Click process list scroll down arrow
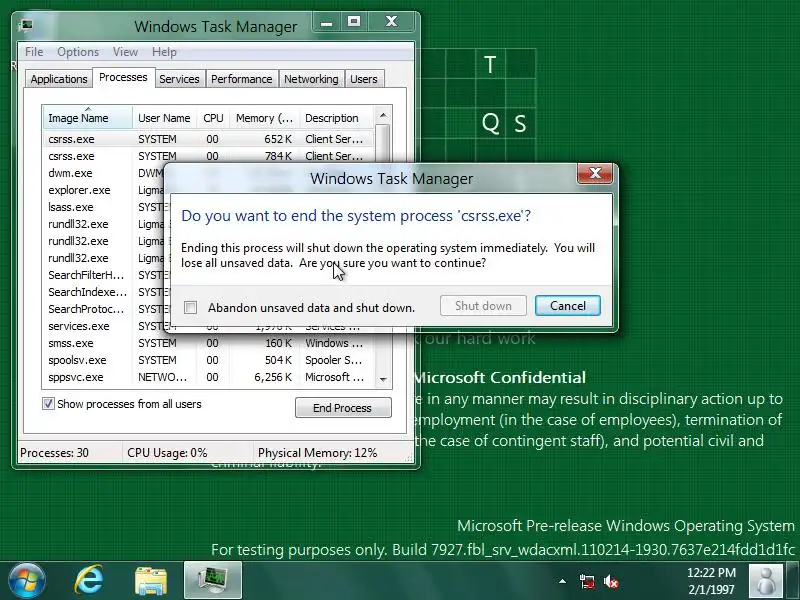800x600 pixels. click(383, 379)
